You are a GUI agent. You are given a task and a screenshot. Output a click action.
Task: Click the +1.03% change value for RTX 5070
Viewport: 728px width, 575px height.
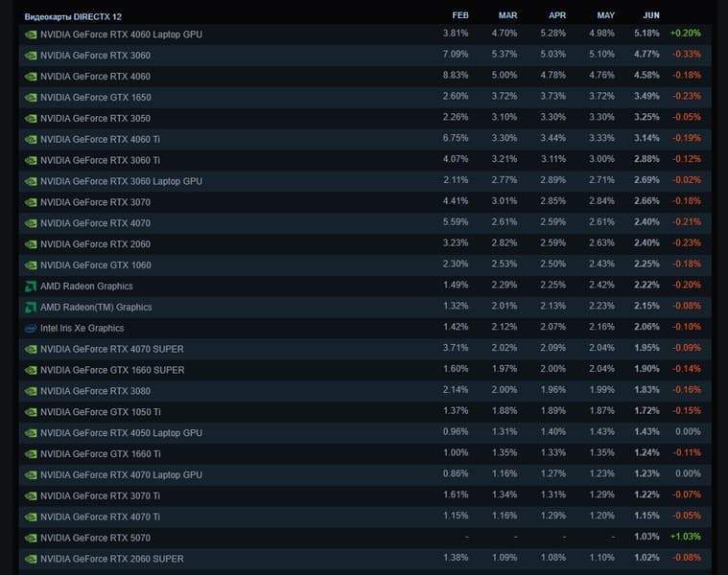[685, 538]
